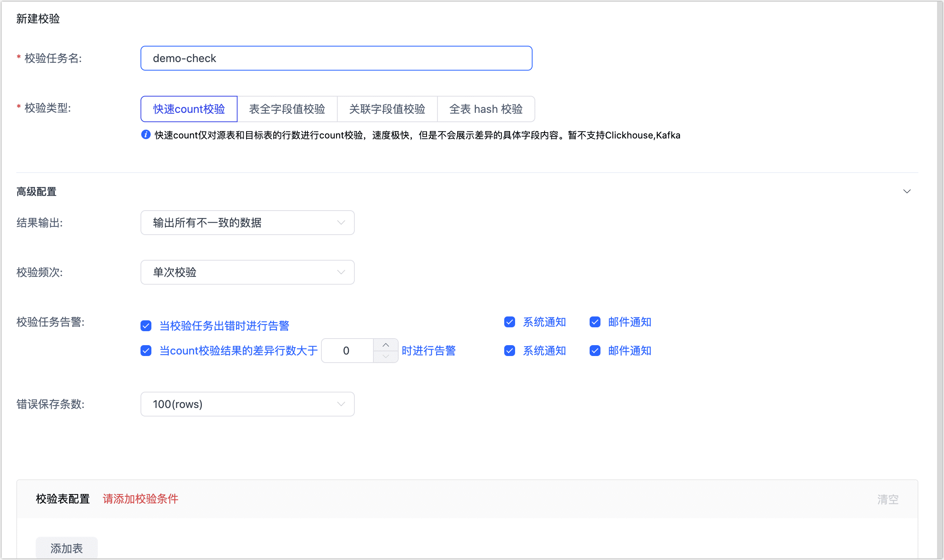Uncheck 当校验任务出错时进行告警

coord(146,326)
